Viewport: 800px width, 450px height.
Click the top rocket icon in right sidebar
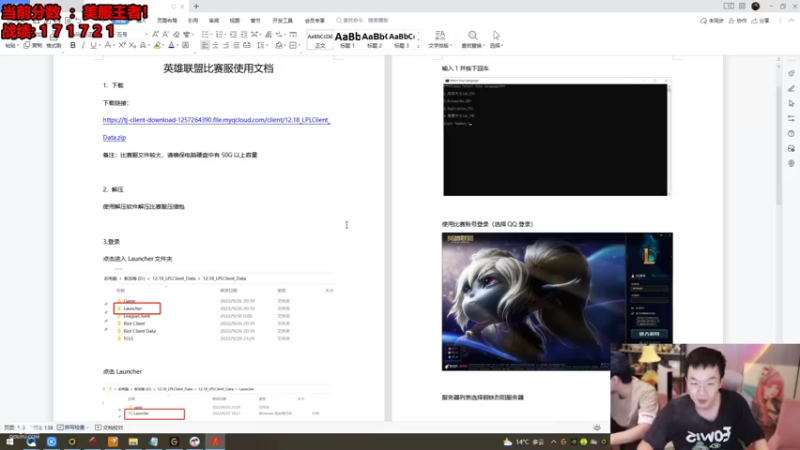tap(791, 73)
